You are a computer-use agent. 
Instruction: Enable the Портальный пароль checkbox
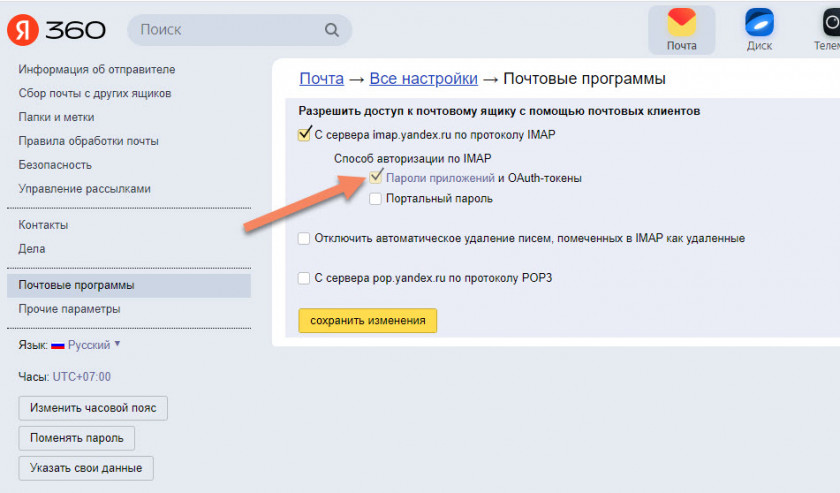(x=376, y=198)
